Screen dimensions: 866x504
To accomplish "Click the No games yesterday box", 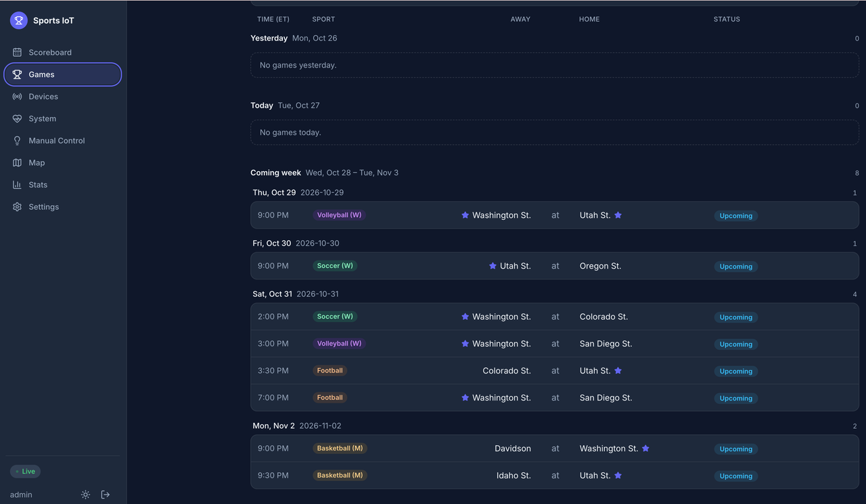I will 555,66.
